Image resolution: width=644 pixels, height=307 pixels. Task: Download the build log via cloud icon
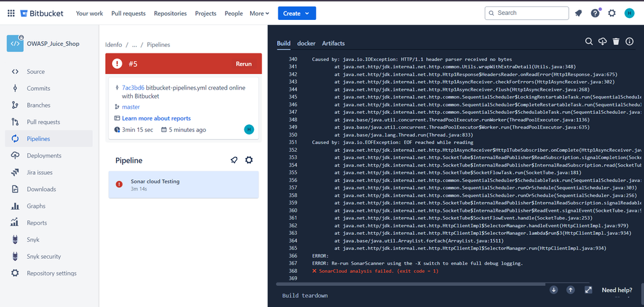(x=603, y=41)
